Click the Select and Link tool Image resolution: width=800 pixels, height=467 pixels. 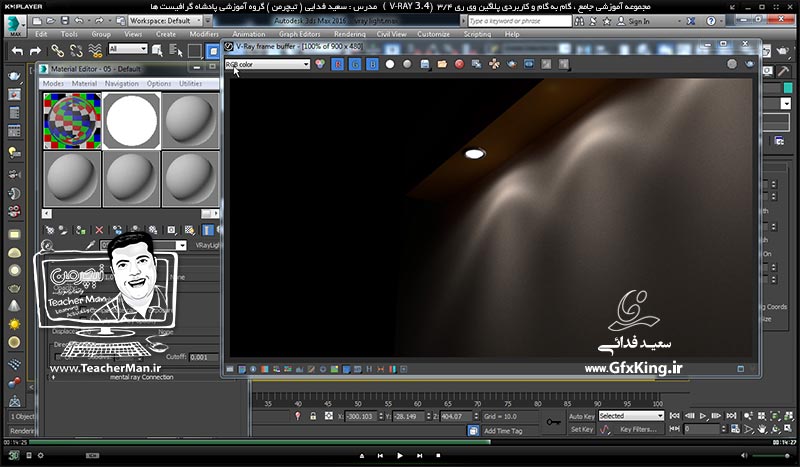[x=57, y=51]
